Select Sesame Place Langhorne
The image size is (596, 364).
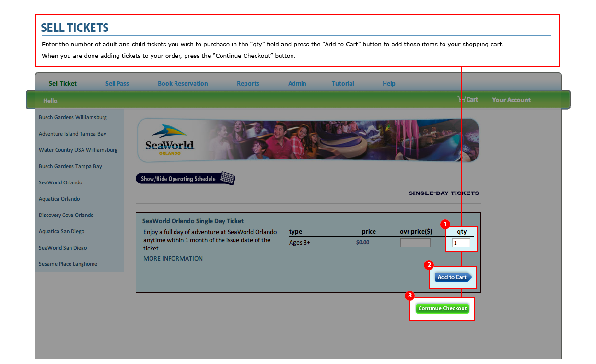coord(68,264)
